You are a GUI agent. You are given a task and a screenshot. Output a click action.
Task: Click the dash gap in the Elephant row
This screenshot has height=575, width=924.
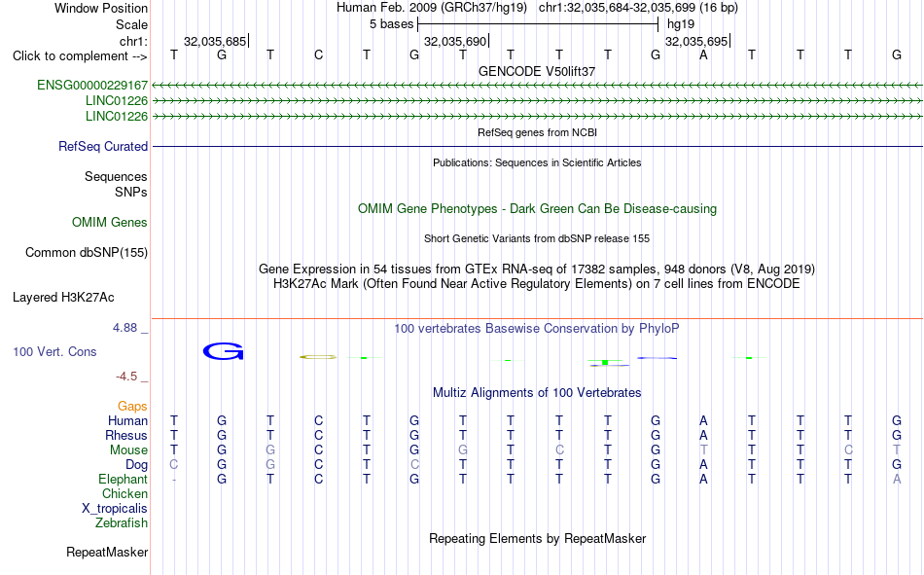(174, 480)
